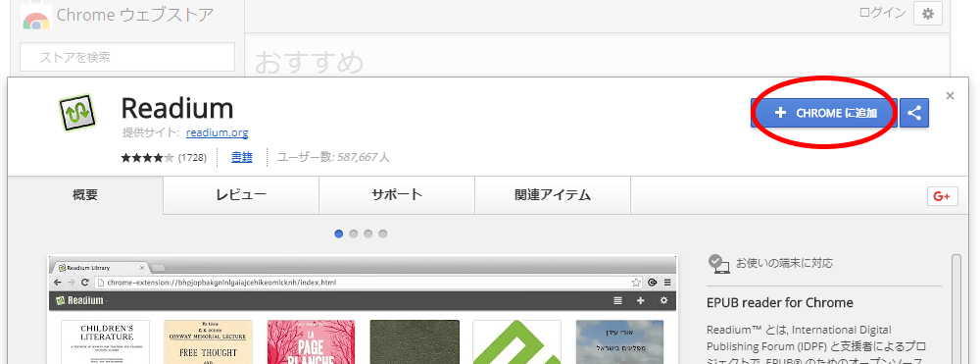The height and width of the screenshot is (364, 980).
Task: Click the La Page Blanche book cover
Action: pos(311,342)
